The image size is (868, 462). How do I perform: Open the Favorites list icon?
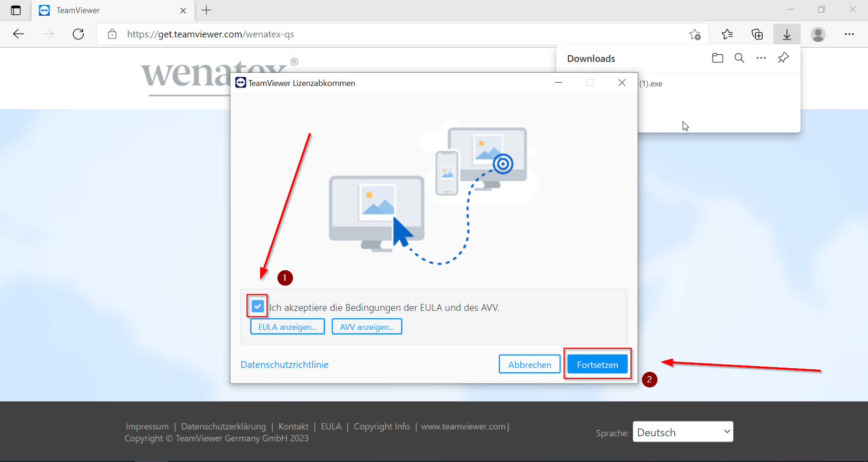727,34
